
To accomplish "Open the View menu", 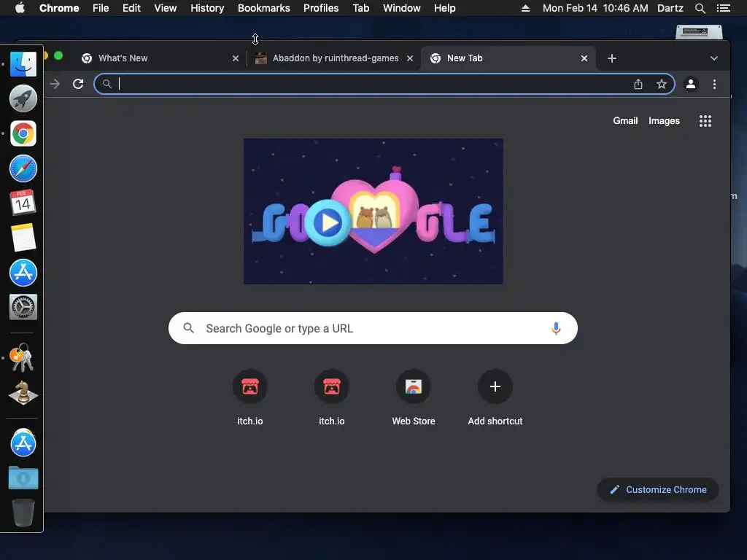I will [x=166, y=8].
